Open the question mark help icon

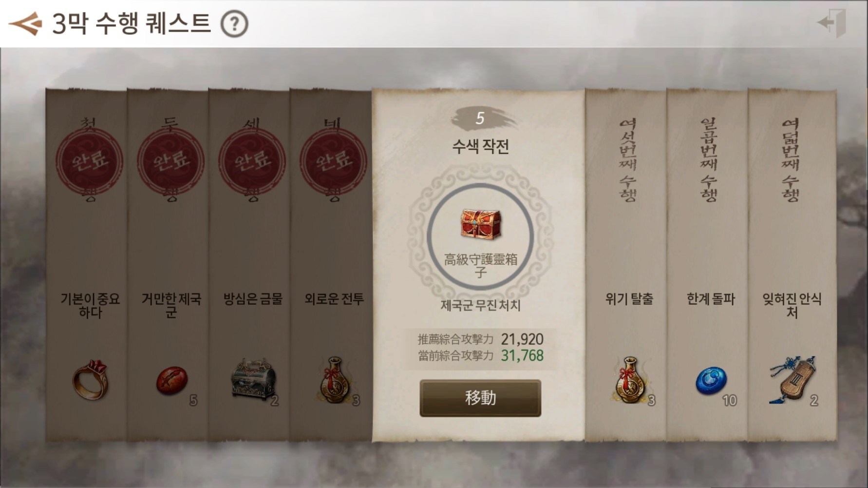[x=234, y=24]
